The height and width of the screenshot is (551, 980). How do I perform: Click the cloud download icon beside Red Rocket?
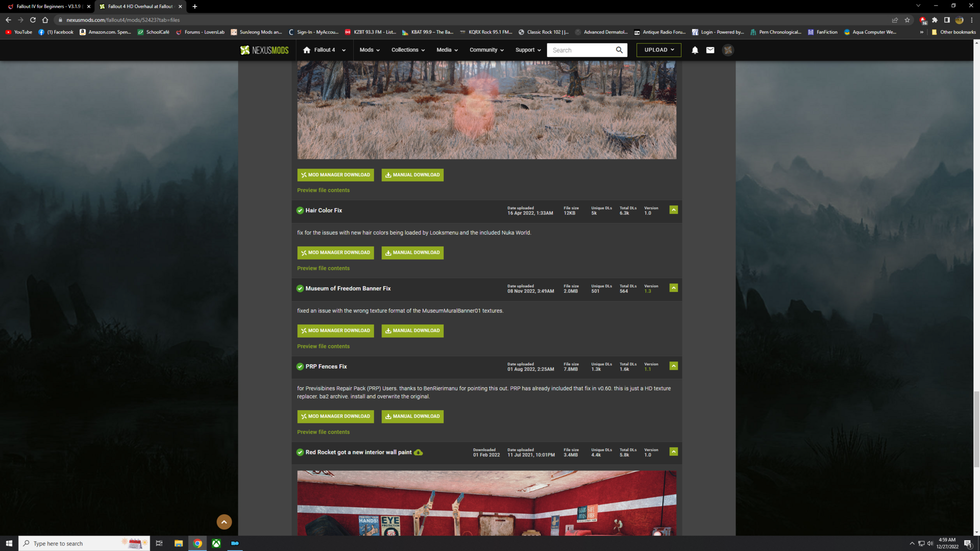pos(418,453)
